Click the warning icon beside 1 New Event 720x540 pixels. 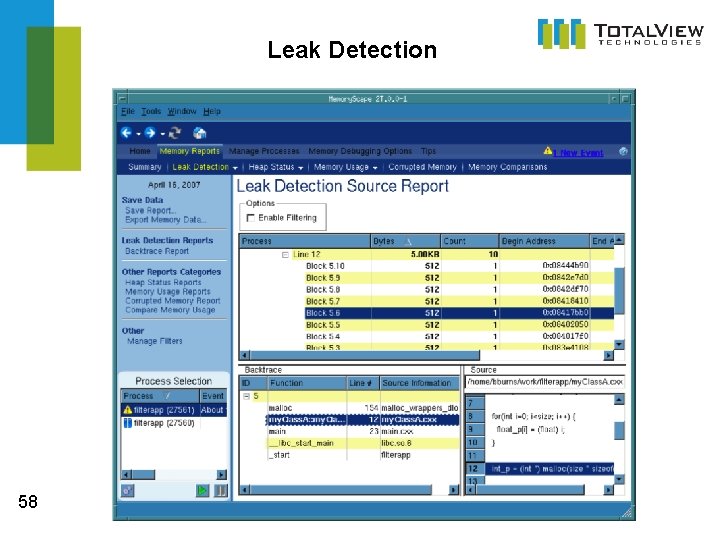pos(548,151)
